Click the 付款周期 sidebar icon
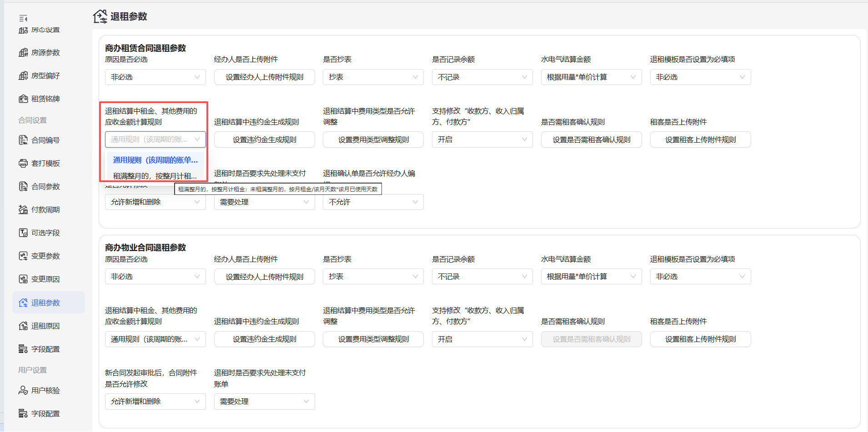This screenshot has height=432, width=868. click(x=23, y=209)
